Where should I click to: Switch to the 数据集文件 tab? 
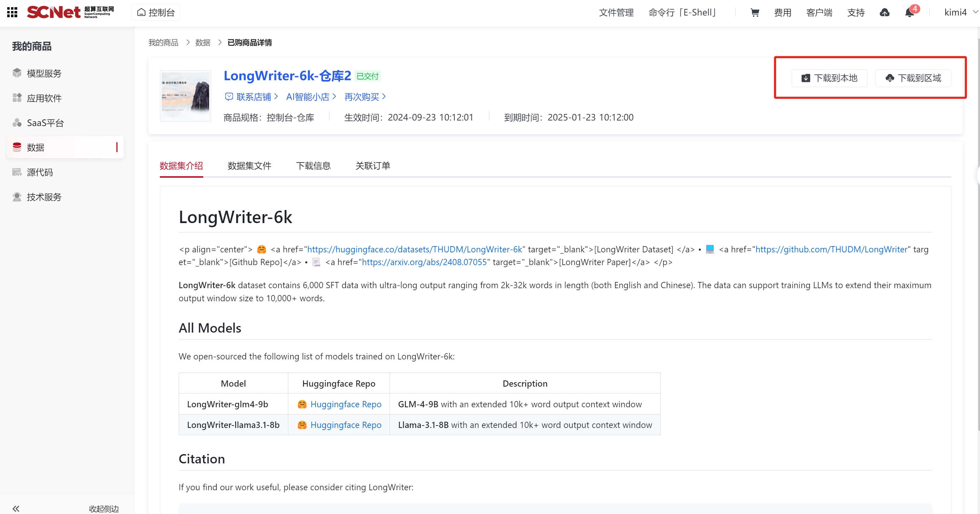(249, 166)
